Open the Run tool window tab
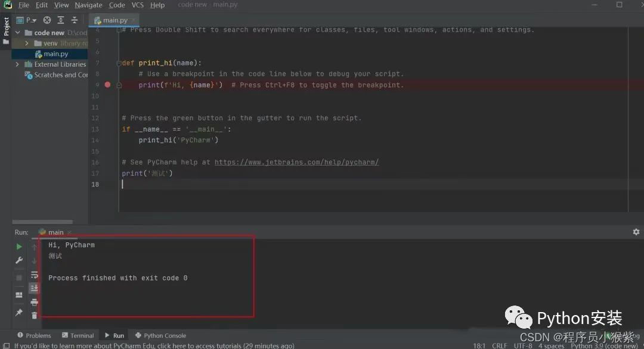644x349 pixels. 114,335
